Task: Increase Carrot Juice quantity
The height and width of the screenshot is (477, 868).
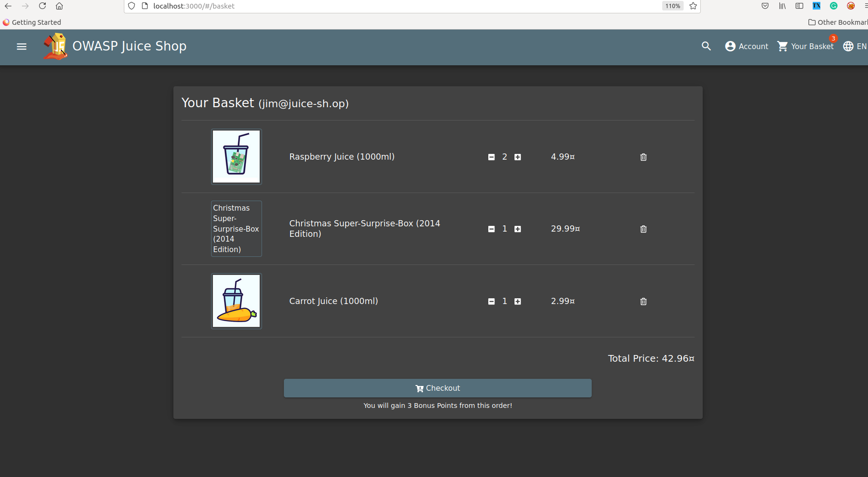Action: (518, 302)
